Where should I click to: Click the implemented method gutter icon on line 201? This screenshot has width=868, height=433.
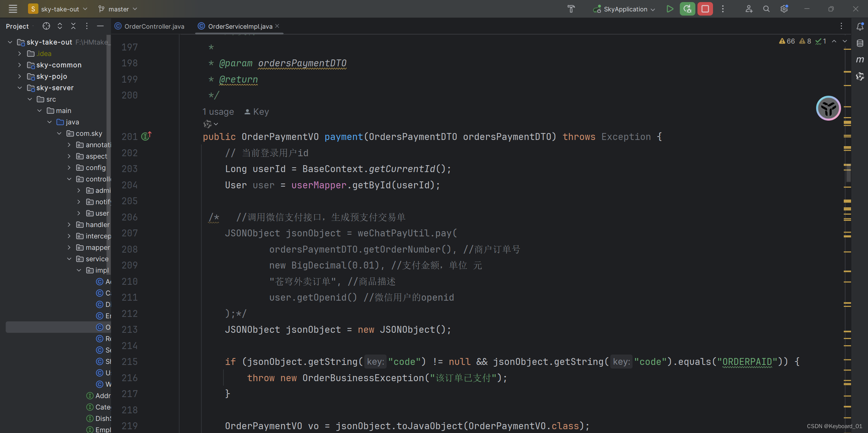point(145,137)
